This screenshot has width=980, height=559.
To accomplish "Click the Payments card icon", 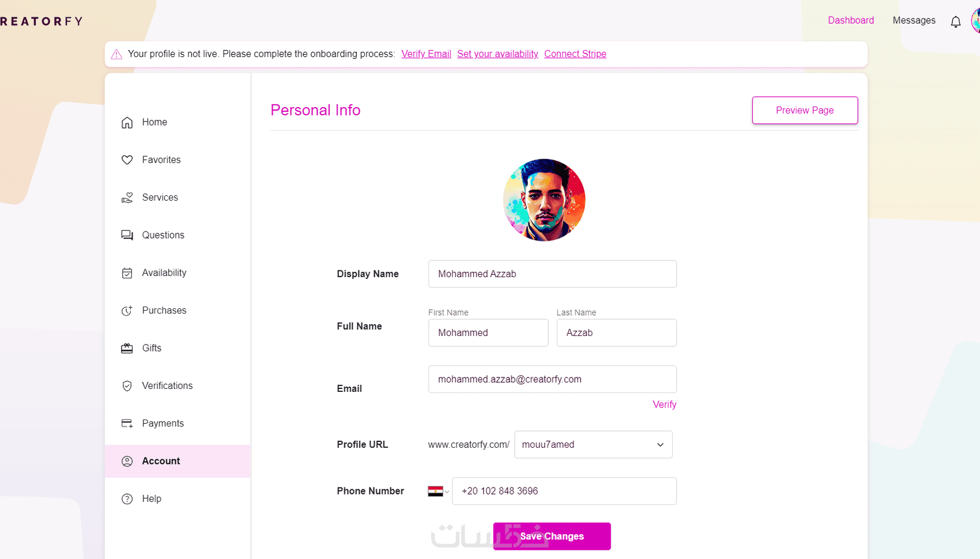I will [x=127, y=424].
